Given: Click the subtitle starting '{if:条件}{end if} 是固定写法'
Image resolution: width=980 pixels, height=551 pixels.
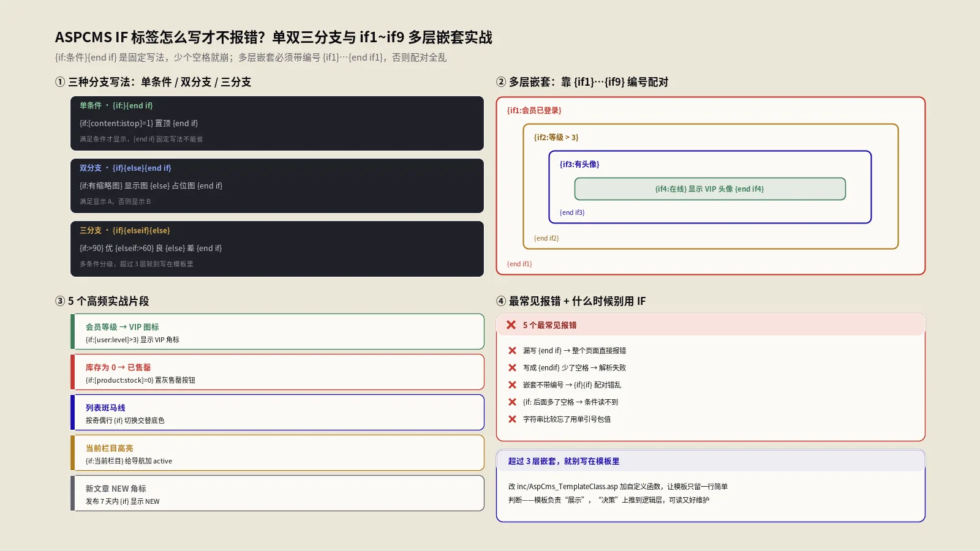Looking at the screenshot, I should coord(251,58).
